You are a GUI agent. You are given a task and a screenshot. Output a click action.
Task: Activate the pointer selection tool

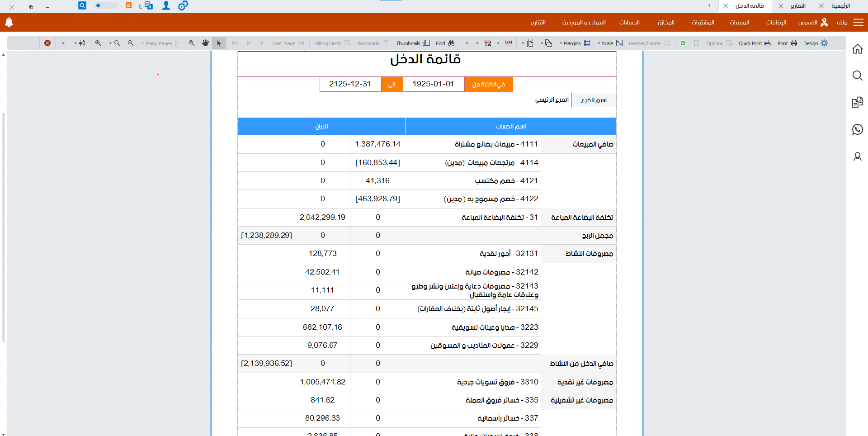pyautogui.click(x=219, y=43)
